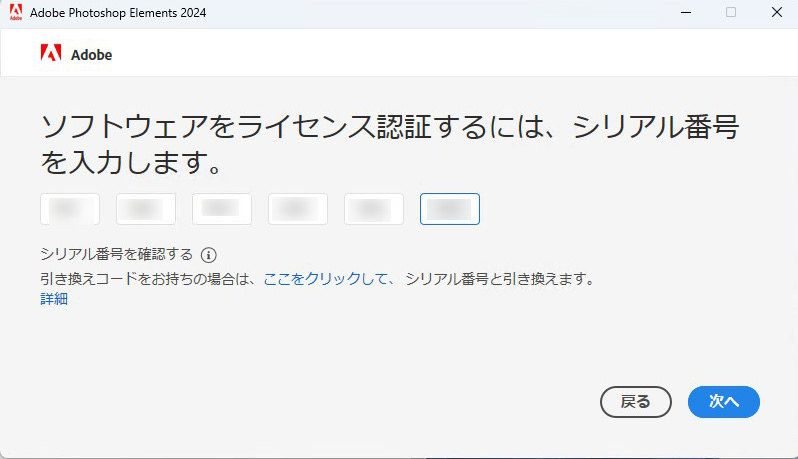Viewport: 798px width, 459px height.
Task: Select the first serial number field
Action: (70, 209)
